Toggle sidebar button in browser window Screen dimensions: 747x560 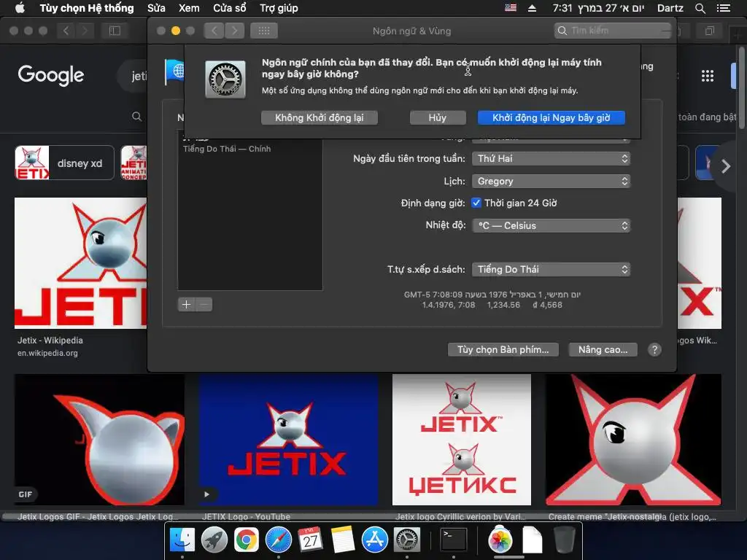click(x=115, y=31)
